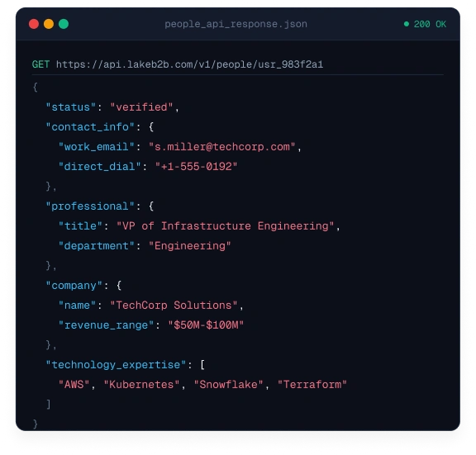Select the TechCorp Solutions name value
Image resolution: width=476 pixels, height=455 pixels.
(x=174, y=306)
